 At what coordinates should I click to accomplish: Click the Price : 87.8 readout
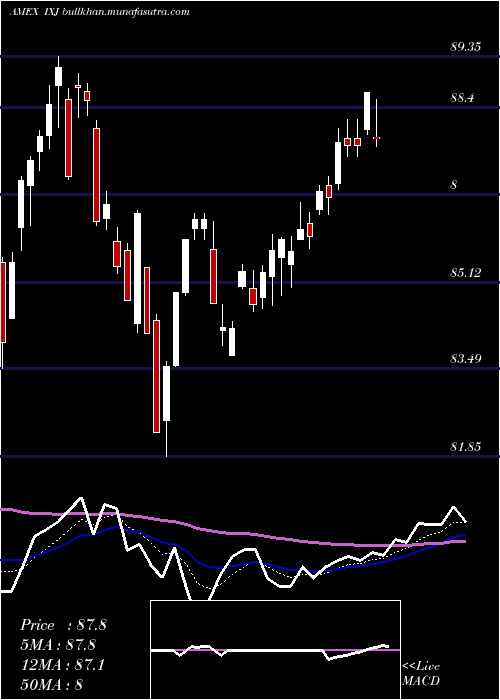[63, 625]
